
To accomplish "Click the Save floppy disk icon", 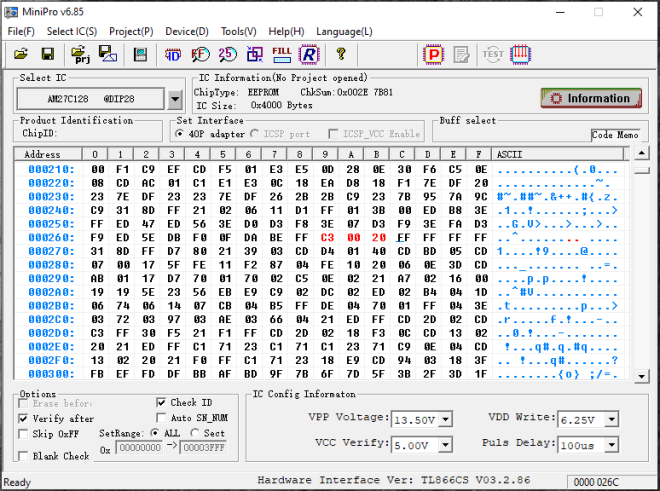I will point(48,54).
